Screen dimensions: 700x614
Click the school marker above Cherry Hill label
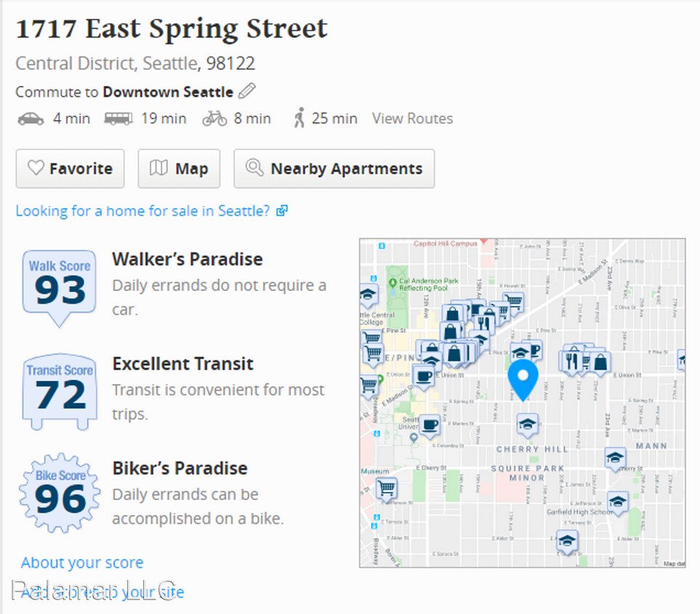tap(527, 424)
